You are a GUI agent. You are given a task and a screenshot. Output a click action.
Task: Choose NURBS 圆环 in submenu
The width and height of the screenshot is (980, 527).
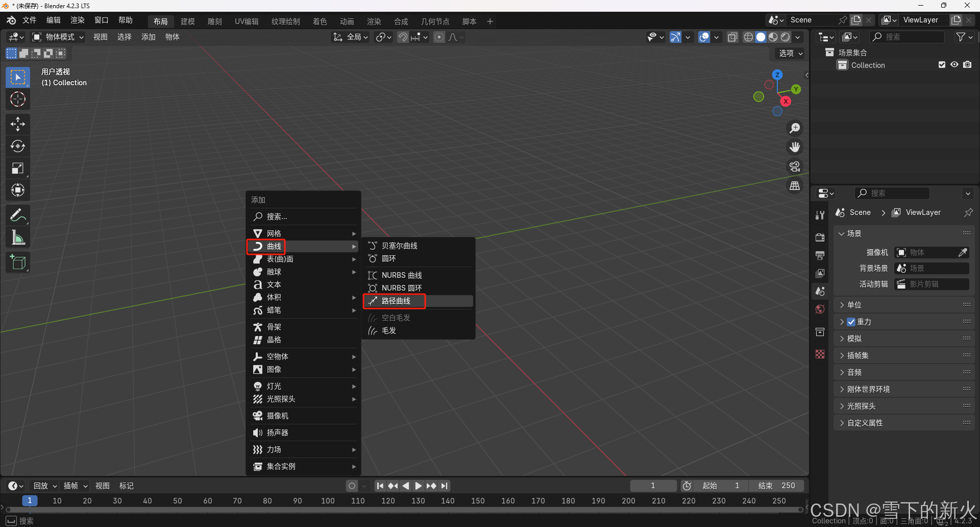419,288
